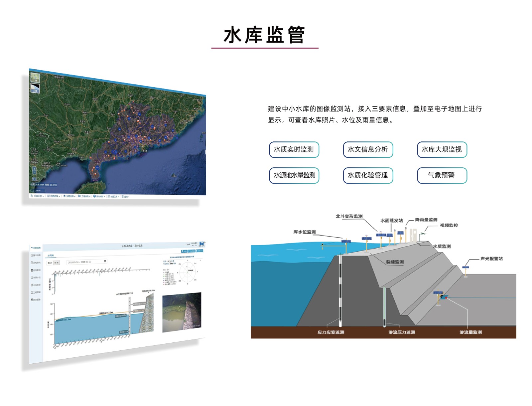
Task: Select 实时信息 in the left sidebar
Action: pos(36,248)
